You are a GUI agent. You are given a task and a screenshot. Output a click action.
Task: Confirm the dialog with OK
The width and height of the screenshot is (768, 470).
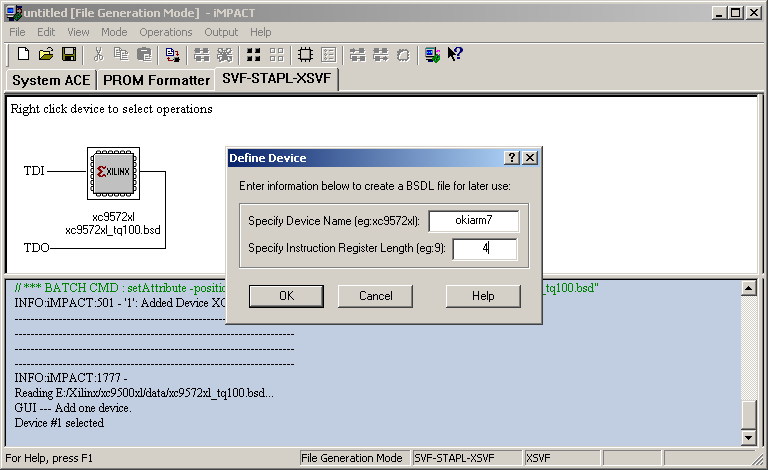tap(287, 296)
